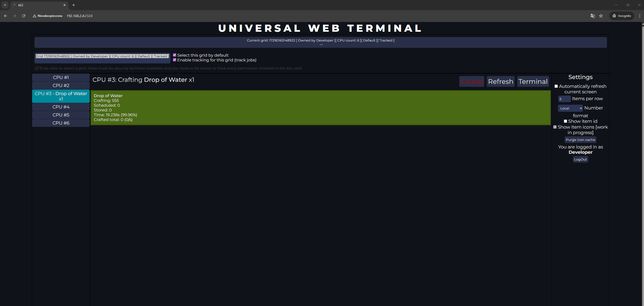Bookmark this page with star icon
The height and width of the screenshot is (306, 644).
click(601, 16)
